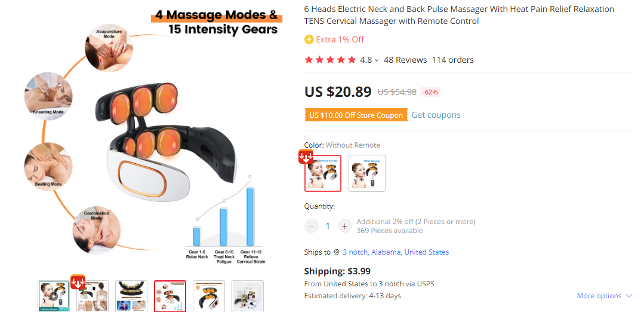644x312 pixels.
Task: Click the five-star rating icons
Action: tap(330, 60)
